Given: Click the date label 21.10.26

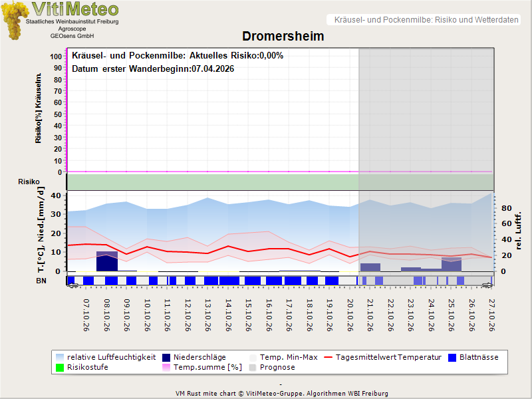Looking at the screenshot, I should pyautogui.click(x=370, y=315).
